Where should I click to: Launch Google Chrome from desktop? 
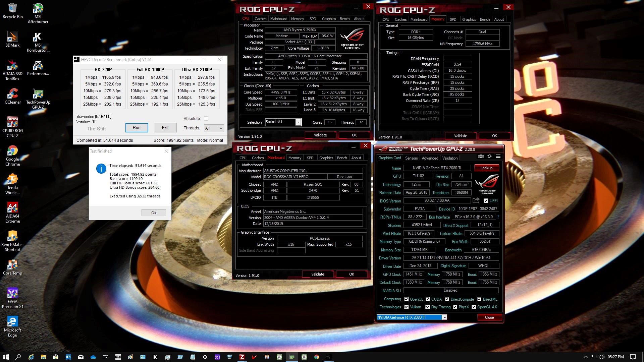point(12,156)
